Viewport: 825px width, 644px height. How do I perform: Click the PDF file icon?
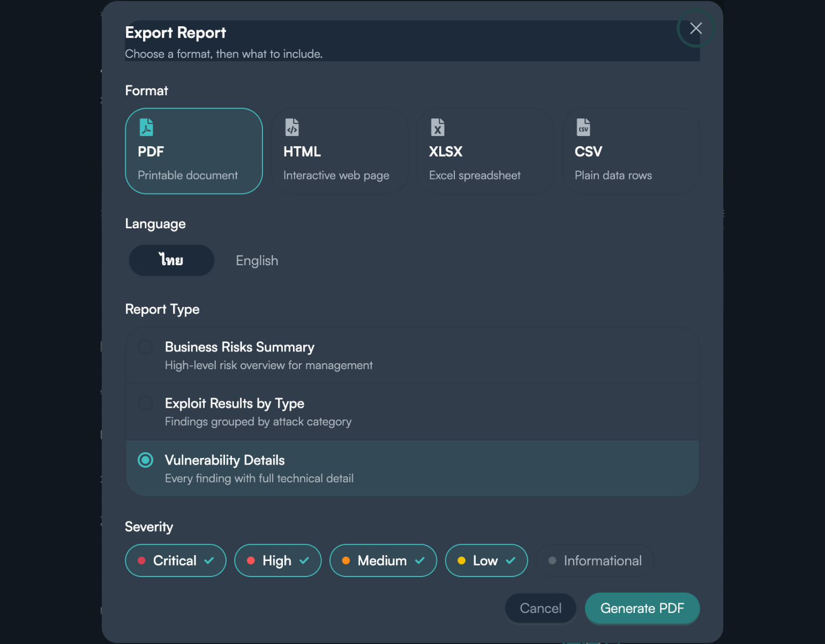(146, 128)
